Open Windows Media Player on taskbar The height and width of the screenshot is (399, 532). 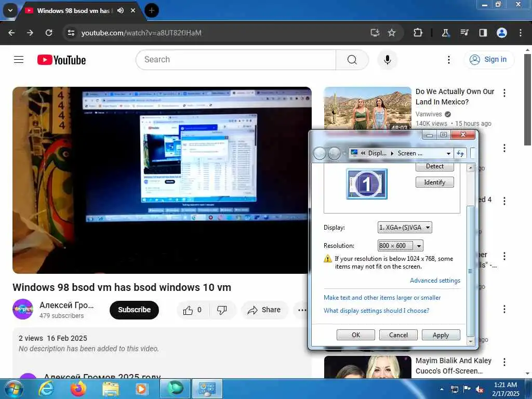point(141,389)
